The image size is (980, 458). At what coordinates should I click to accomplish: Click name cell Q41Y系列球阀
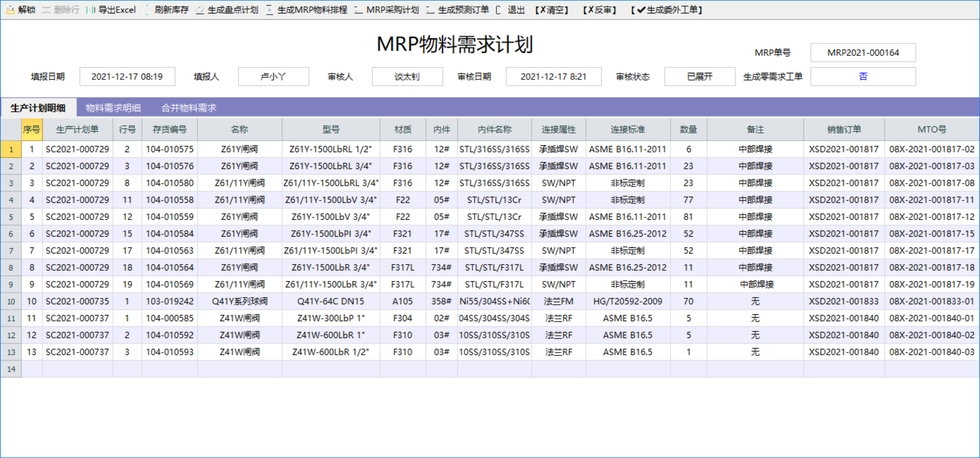click(x=240, y=301)
